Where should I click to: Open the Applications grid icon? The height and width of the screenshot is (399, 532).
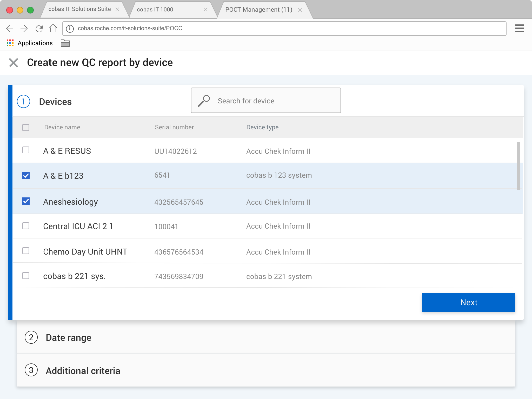click(x=10, y=43)
